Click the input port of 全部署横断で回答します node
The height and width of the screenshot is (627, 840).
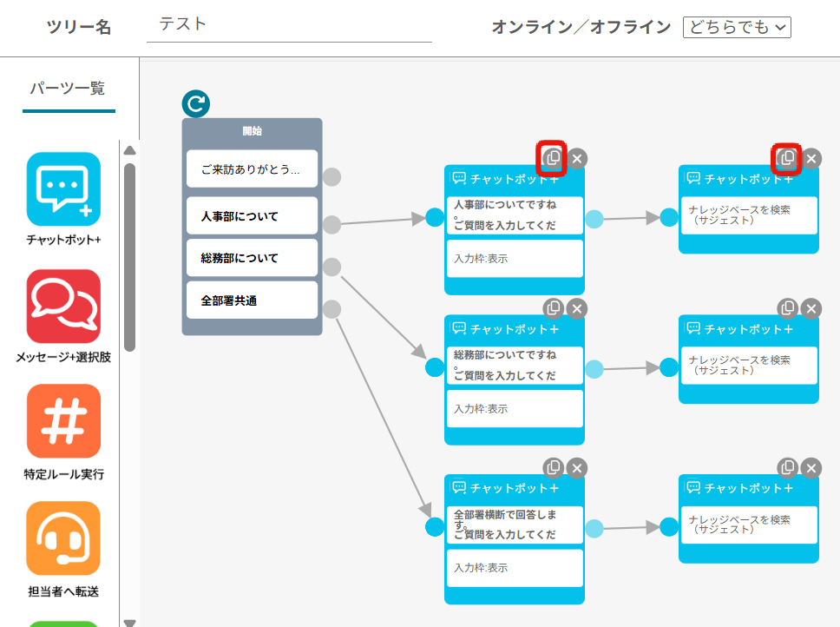click(435, 527)
